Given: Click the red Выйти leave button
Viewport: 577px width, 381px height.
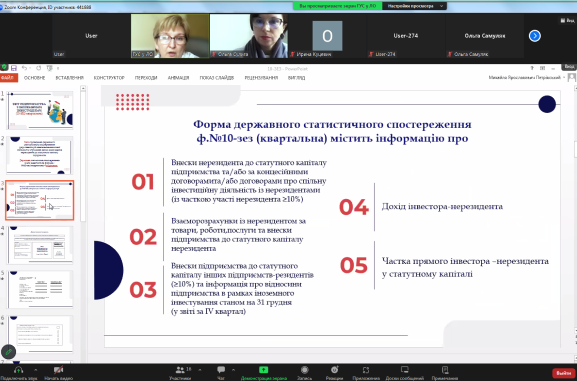Looking at the screenshot, I should tap(563, 373).
